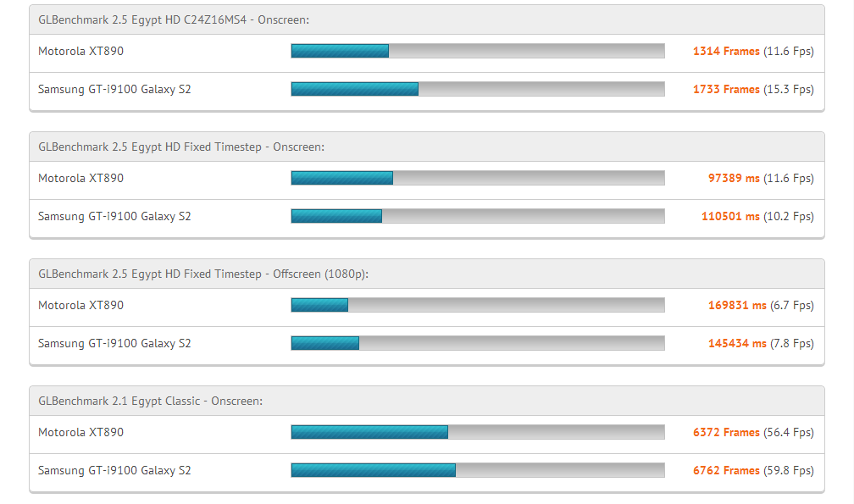Open Motorola XT890 under Fixed Timestep Onscreen
This screenshot has height=504, width=854.
pos(80,178)
